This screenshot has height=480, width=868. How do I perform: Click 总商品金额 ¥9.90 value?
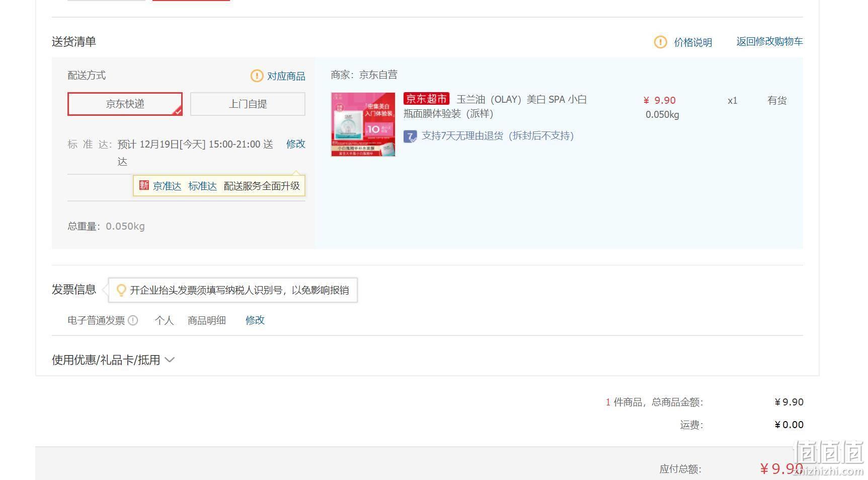[x=789, y=402]
